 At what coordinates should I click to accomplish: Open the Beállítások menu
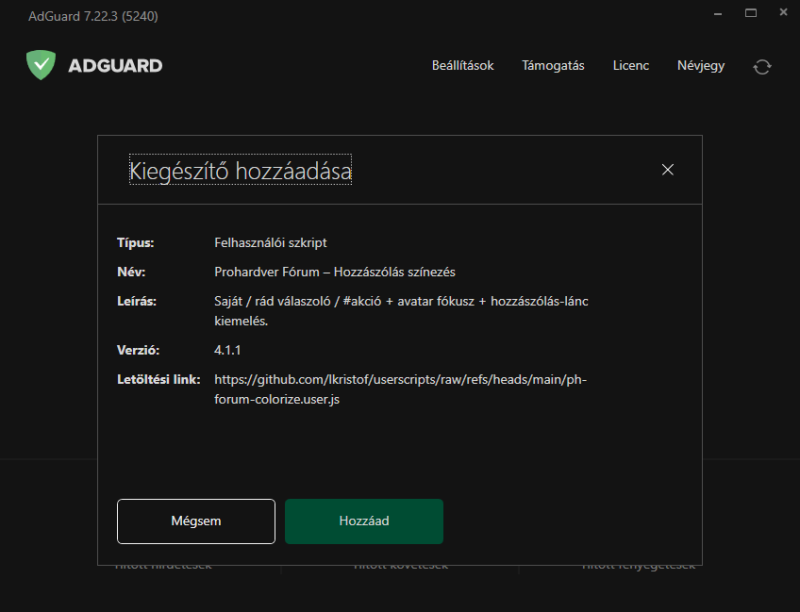(463, 66)
